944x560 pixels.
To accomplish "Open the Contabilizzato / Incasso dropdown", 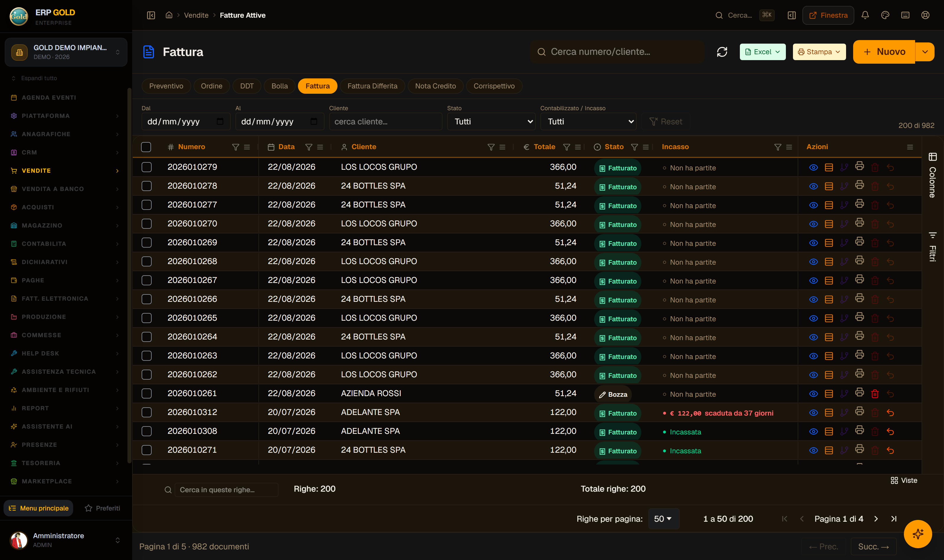I will 588,121.
